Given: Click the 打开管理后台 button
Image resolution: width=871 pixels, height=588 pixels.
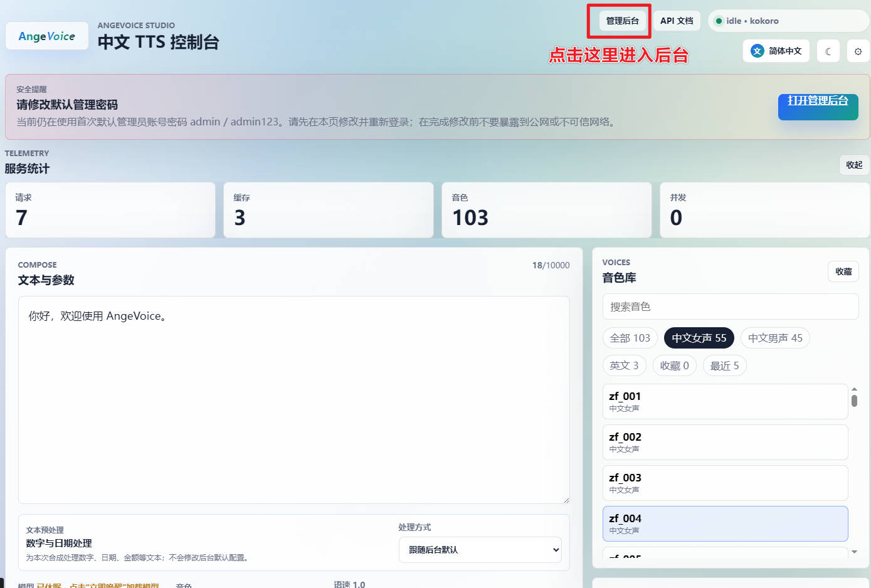Looking at the screenshot, I should click(818, 107).
